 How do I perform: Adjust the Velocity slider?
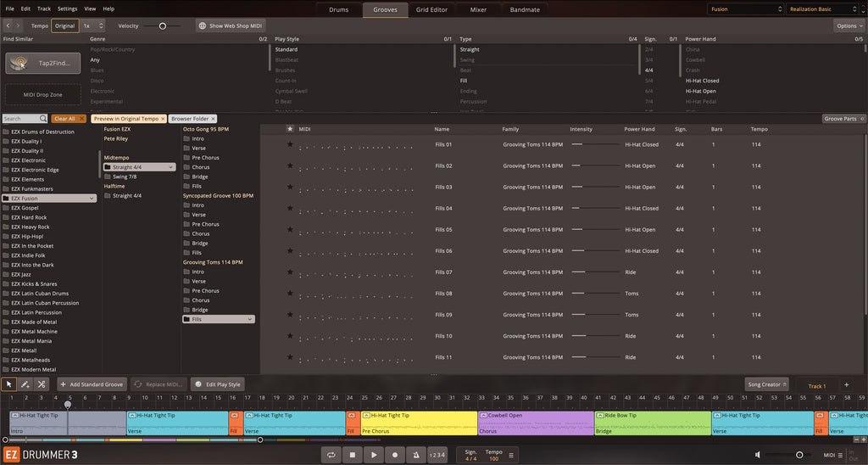pyautogui.click(x=162, y=26)
